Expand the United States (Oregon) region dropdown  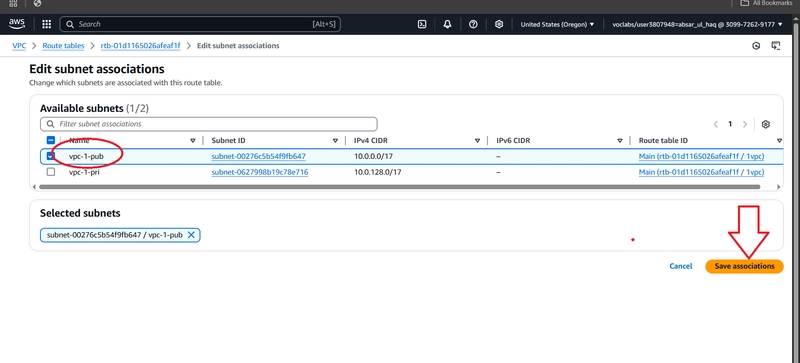tap(557, 24)
